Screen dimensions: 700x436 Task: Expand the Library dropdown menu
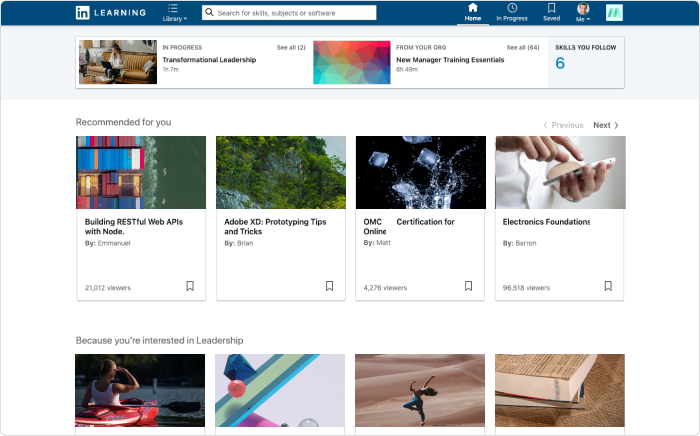coord(174,13)
